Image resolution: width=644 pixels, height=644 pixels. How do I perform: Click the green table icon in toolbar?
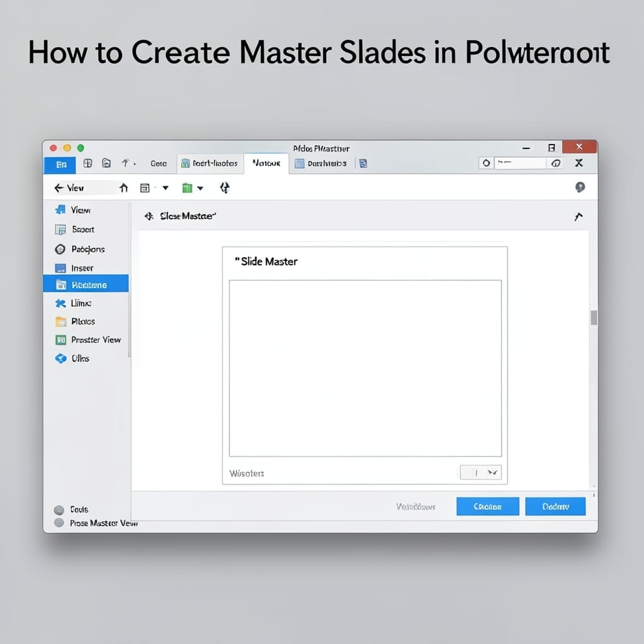click(x=187, y=188)
